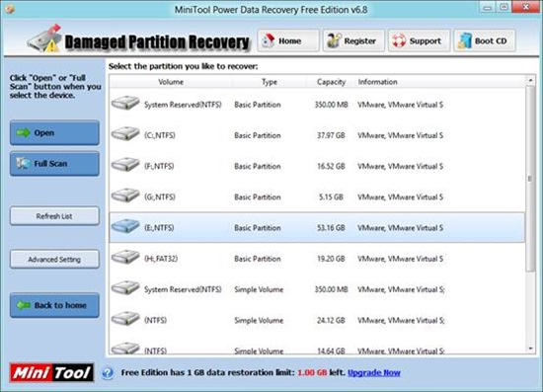This screenshot has width=543, height=392.
Task: Click the 19.20 GB capacity cell
Action: click(331, 259)
